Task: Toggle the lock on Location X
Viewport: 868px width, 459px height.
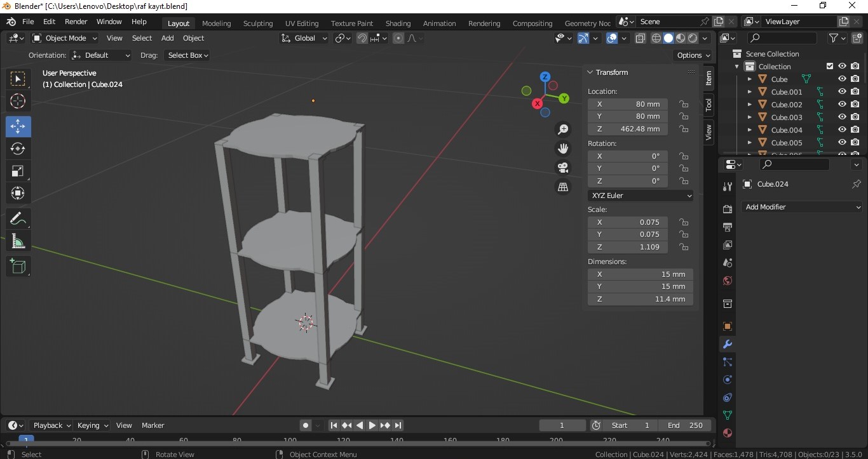Action: point(684,104)
